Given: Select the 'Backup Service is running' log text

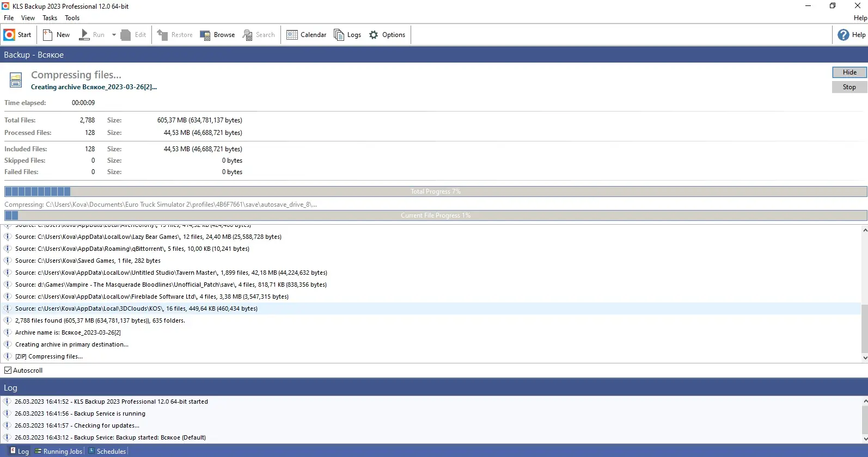Looking at the screenshot, I should 80,413.
